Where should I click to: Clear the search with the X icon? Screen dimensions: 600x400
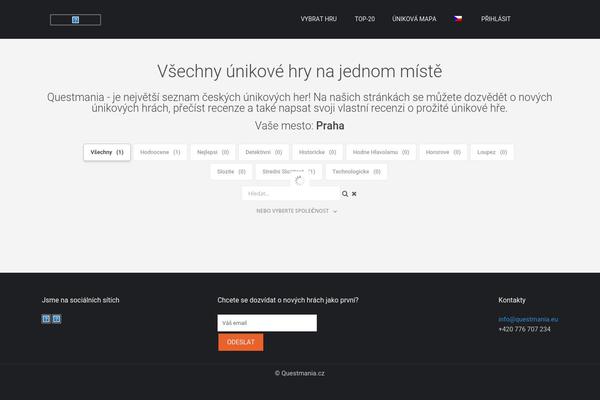coord(354,194)
